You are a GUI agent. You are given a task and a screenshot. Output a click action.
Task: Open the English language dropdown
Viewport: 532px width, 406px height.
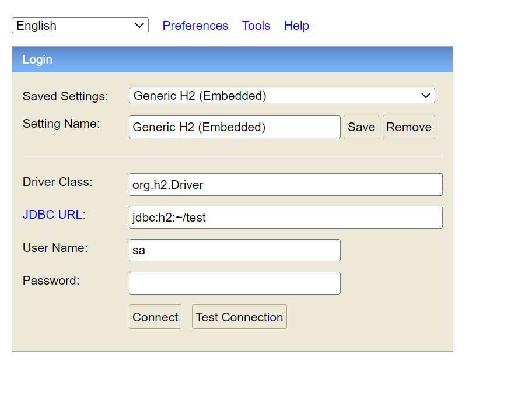(x=80, y=26)
